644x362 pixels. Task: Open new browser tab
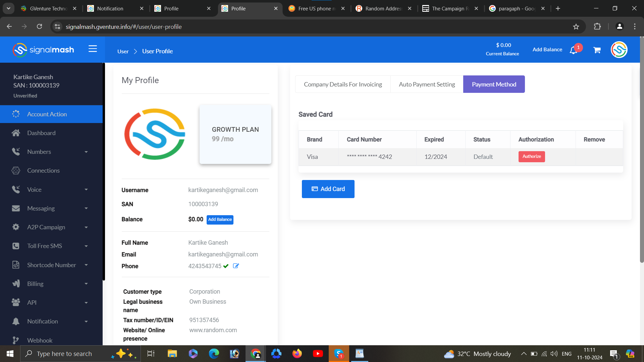(558, 8)
